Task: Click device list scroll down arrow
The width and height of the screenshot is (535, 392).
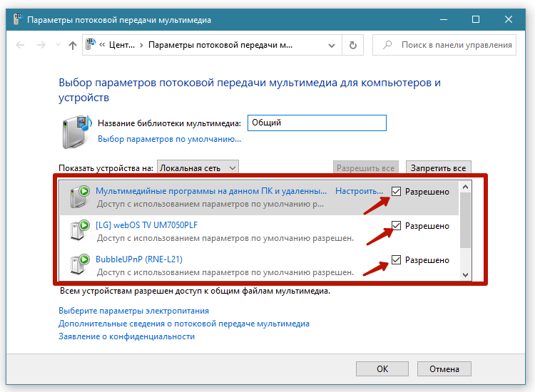Action: [465, 274]
